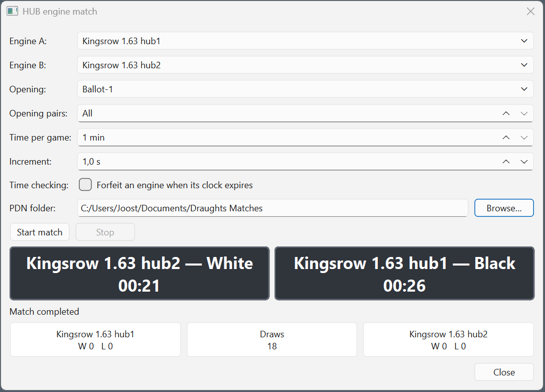Click the hub2 White clock panel

pyautogui.click(x=140, y=274)
